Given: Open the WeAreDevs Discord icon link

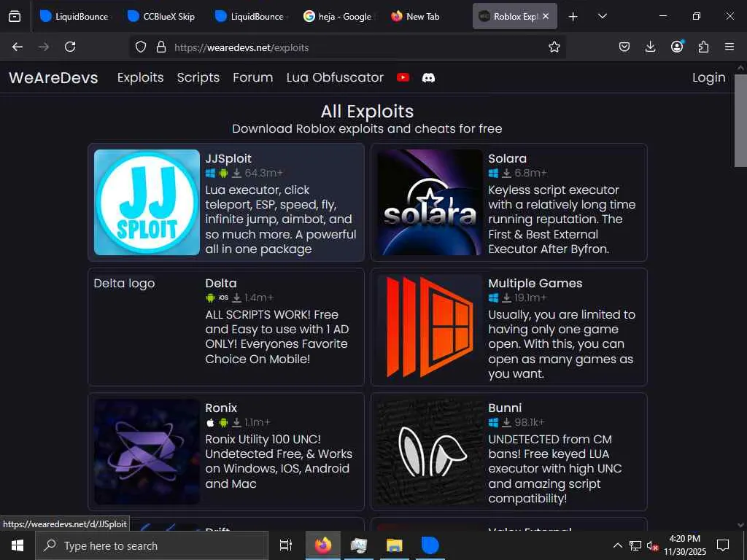Looking at the screenshot, I should click(429, 77).
